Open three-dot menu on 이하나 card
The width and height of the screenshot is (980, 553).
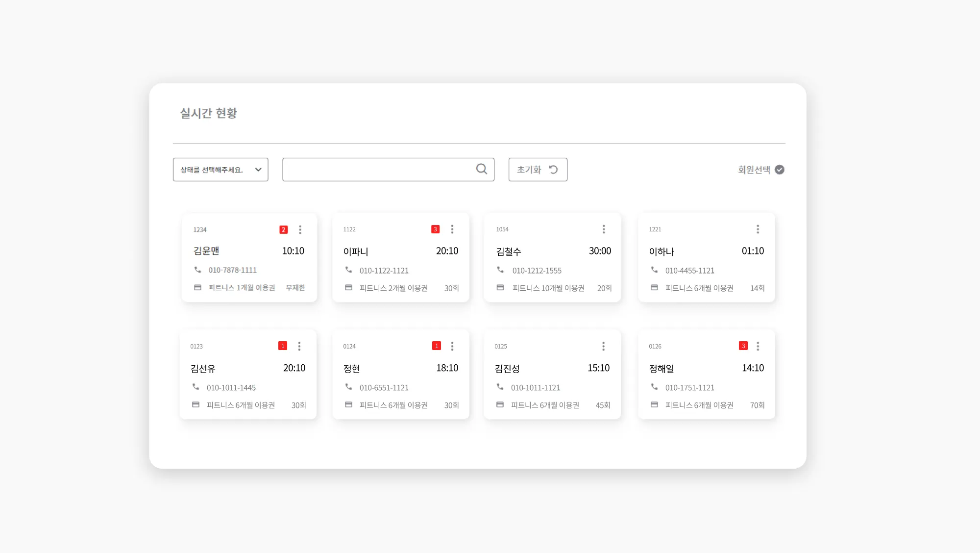click(x=758, y=229)
